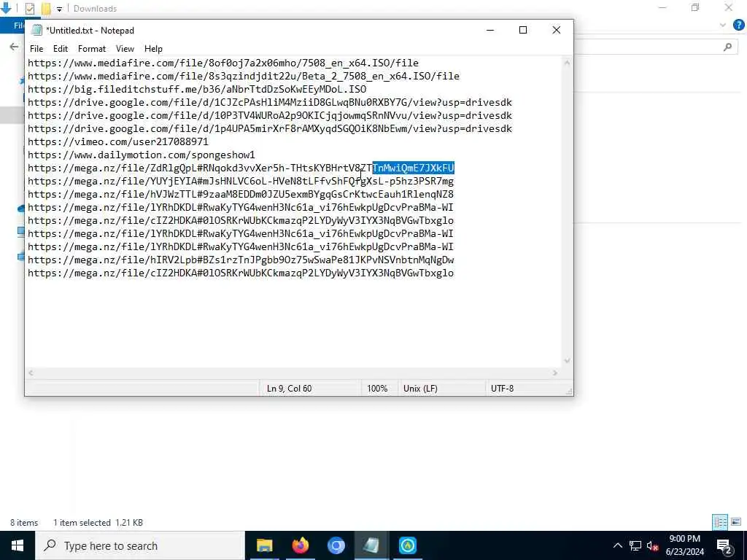747x560 pixels.
Task: Click the mediafire 7508_en_x64.ISO link line
Action: [x=223, y=63]
